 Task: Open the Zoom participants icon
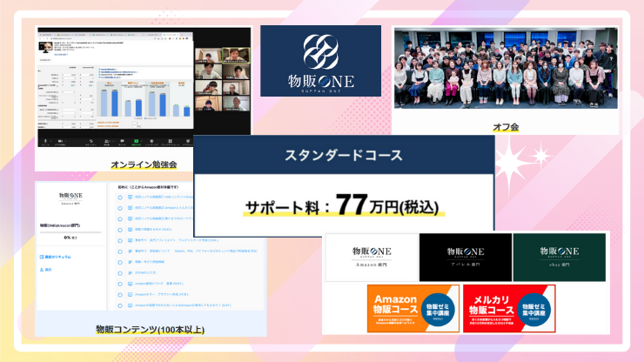pyautogui.click(x=107, y=141)
